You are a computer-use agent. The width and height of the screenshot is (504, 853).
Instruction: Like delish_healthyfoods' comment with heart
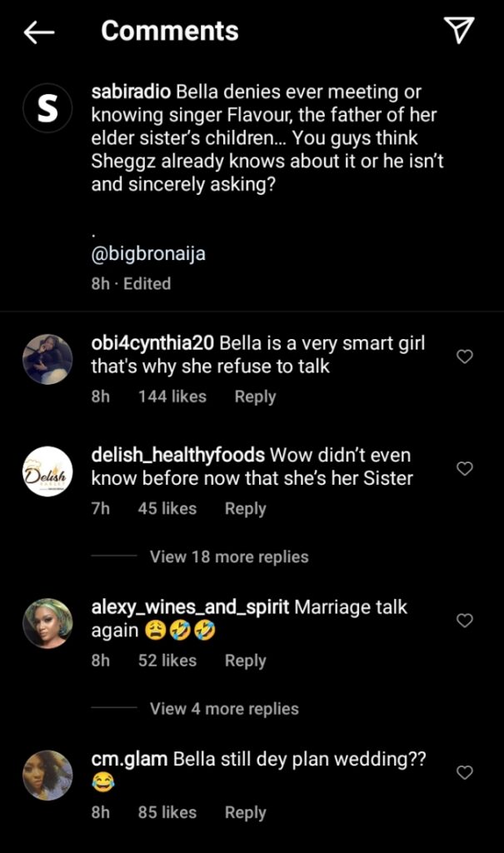tap(465, 469)
